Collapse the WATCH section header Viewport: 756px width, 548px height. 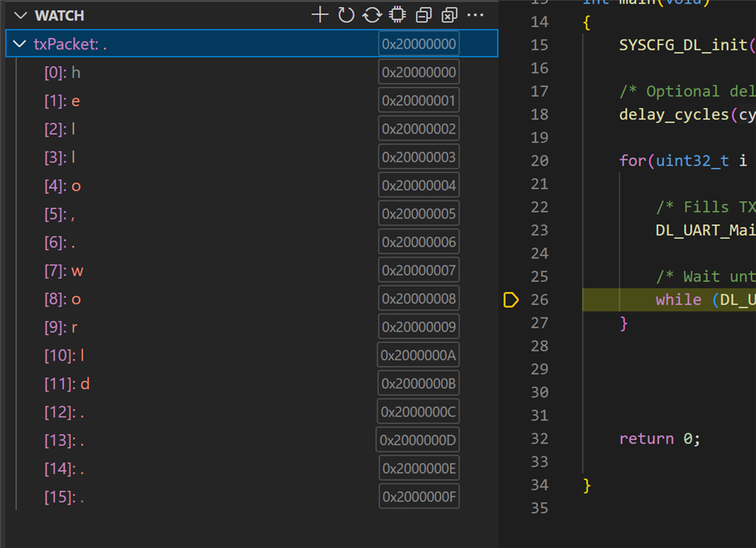click(20, 15)
